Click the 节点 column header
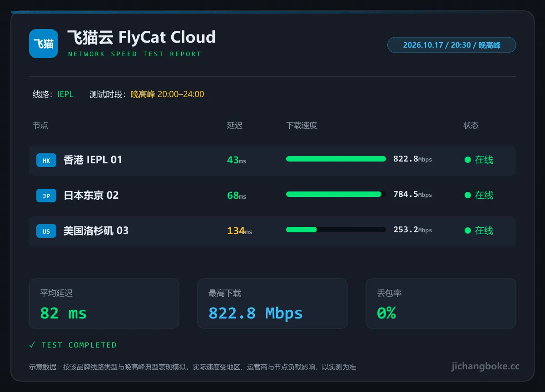The height and width of the screenshot is (392, 545). 40,125
